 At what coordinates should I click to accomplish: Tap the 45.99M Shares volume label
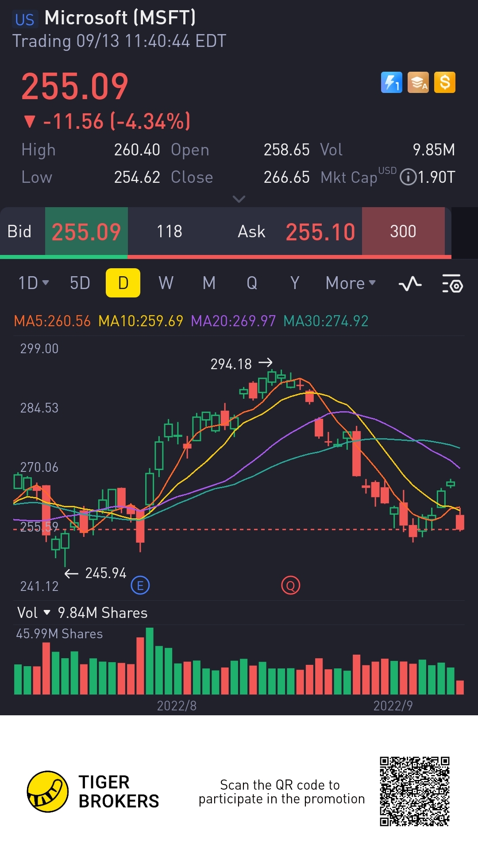[x=59, y=634]
